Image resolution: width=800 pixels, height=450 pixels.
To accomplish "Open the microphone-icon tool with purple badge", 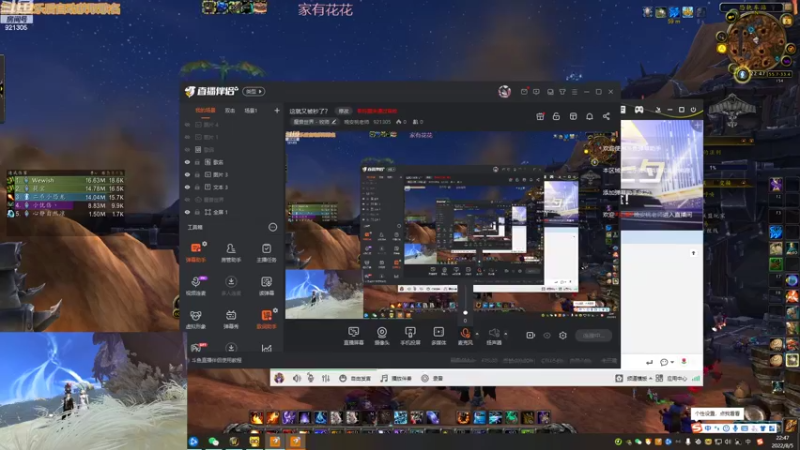I will pos(195,286).
